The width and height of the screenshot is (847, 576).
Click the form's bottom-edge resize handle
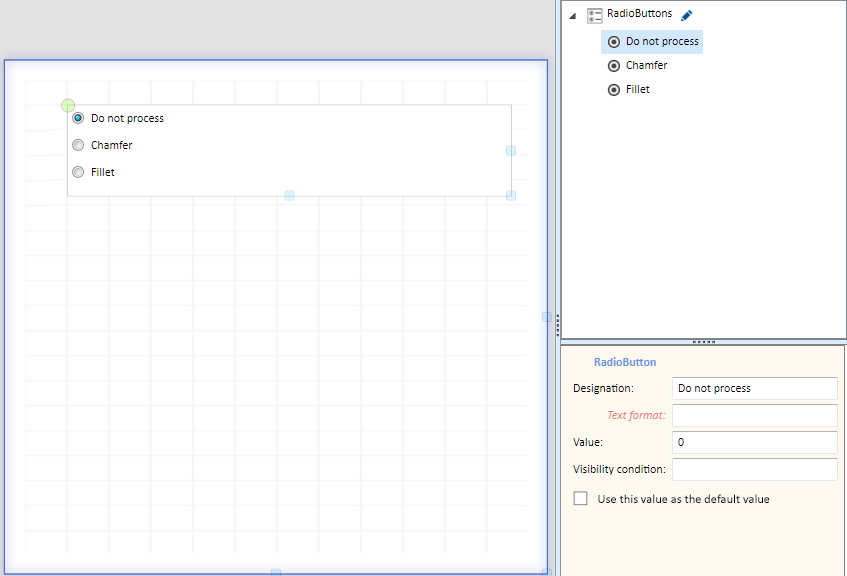[276, 572]
